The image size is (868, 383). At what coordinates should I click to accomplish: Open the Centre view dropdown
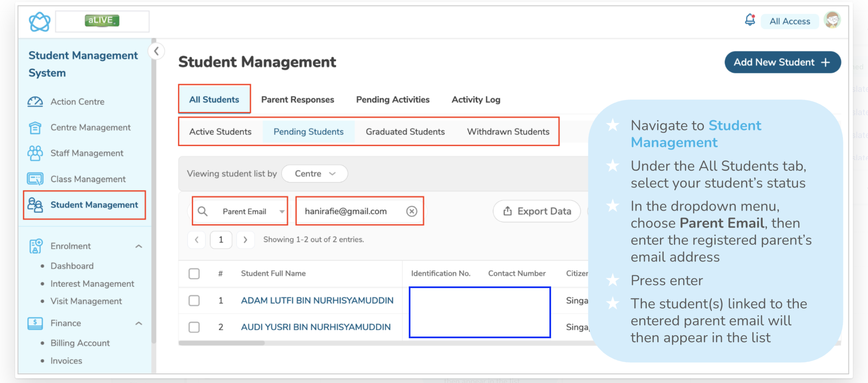(314, 174)
